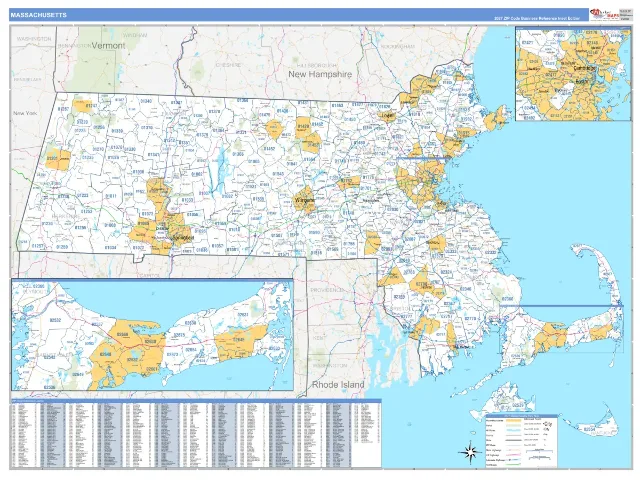Click the ZIP Code reference subtitle in the header
640x480 pixels.
tap(537, 19)
